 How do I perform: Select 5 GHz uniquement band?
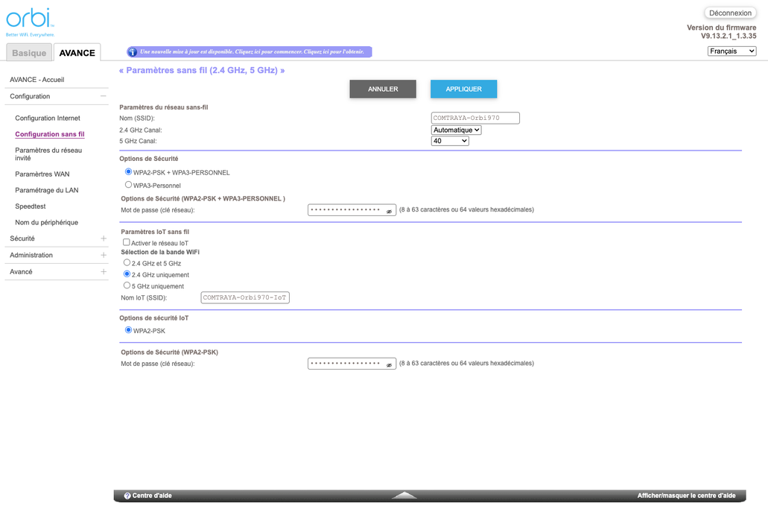coord(127,286)
